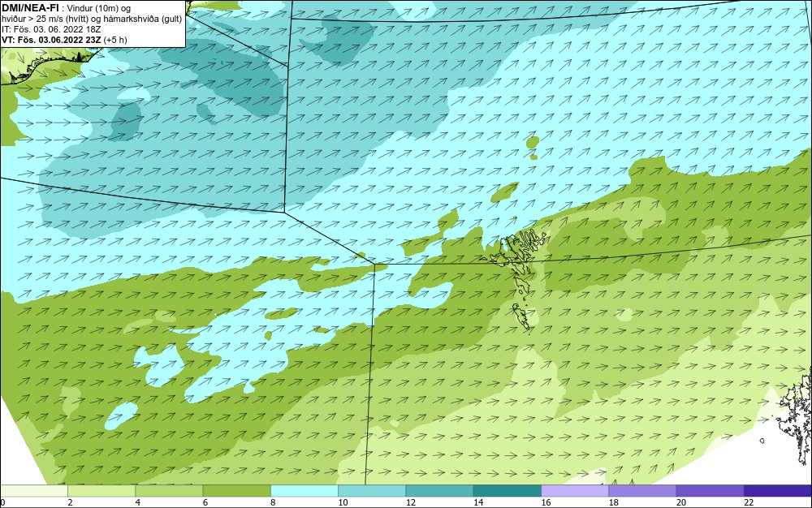Click the legend scale value '16'
Screen dimensions: 812x508
[546, 502]
